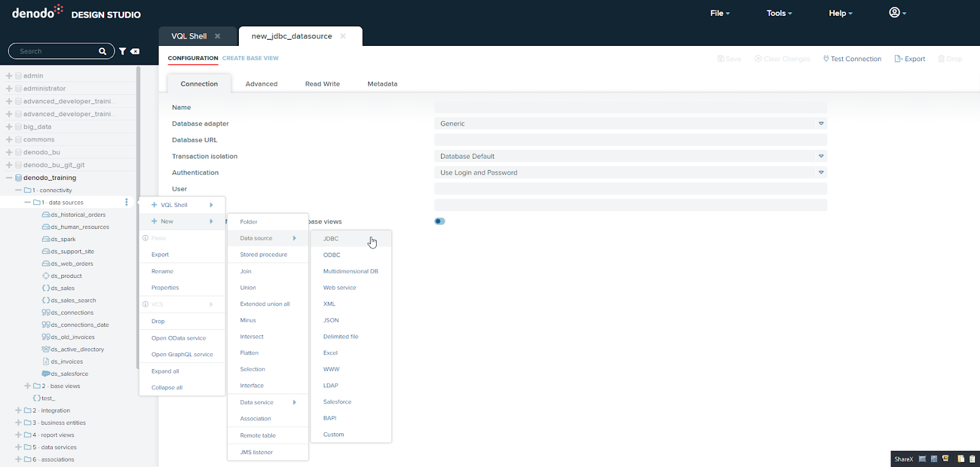Open the CONFIGURATION section link
This screenshot has height=467, width=980.
pyautogui.click(x=193, y=58)
